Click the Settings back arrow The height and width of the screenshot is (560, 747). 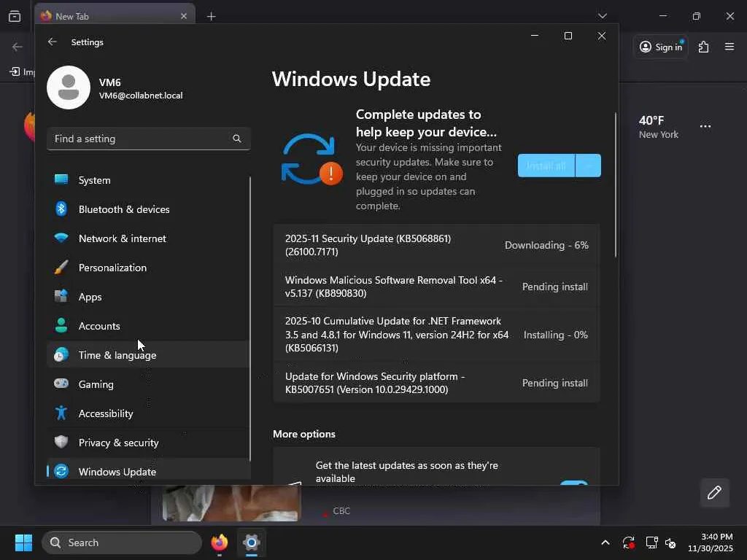click(53, 42)
